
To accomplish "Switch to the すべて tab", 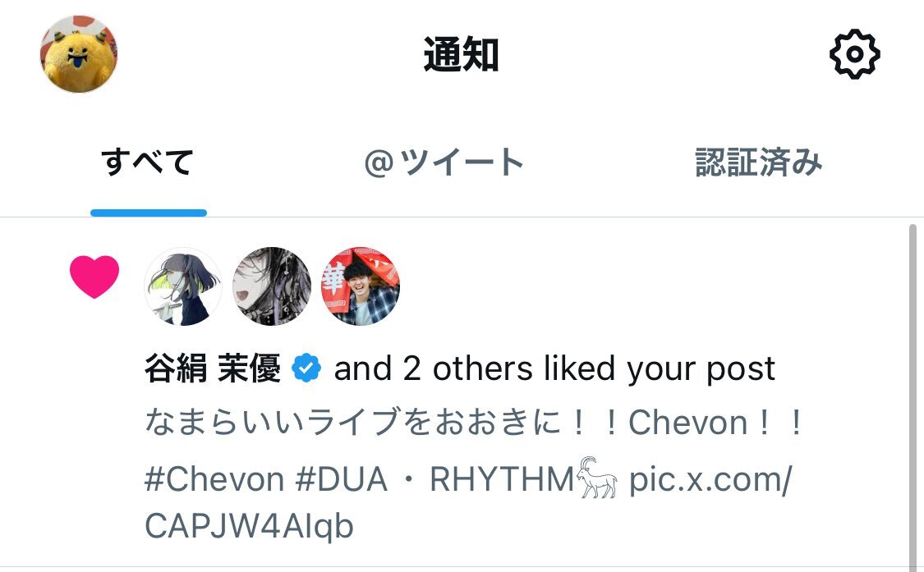I will tap(148, 162).
